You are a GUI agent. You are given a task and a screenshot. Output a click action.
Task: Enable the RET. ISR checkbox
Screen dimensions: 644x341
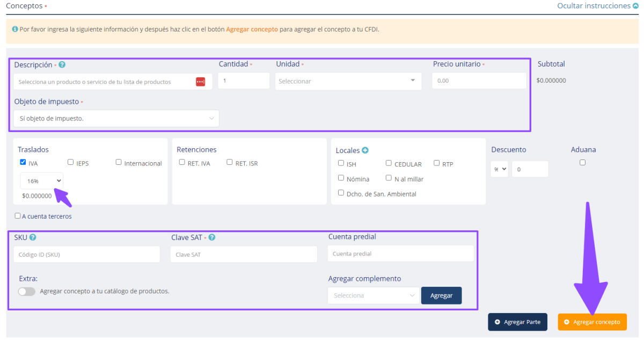tap(230, 162)
